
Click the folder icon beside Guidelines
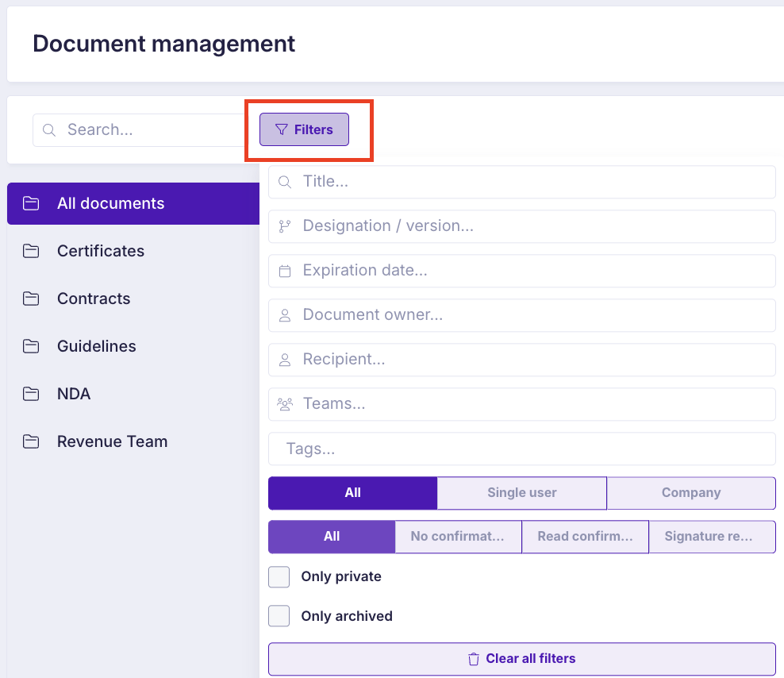[x=31, y=346]
